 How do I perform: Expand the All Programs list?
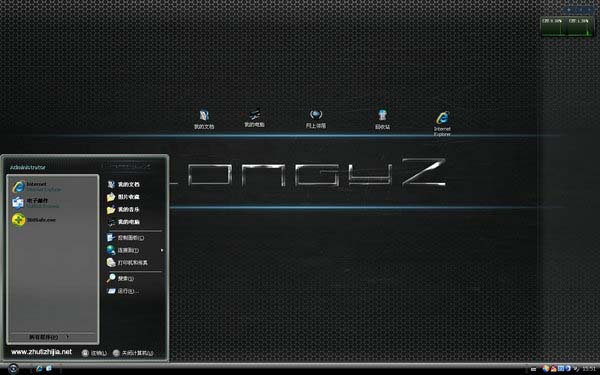point(49,337)
